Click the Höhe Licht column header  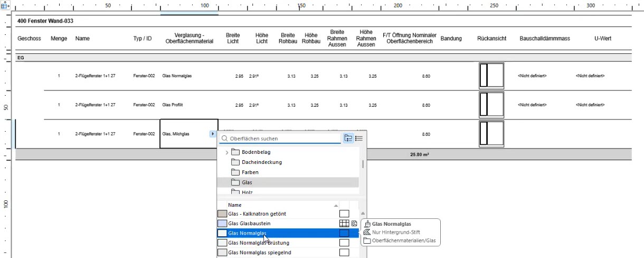(261, 39)
